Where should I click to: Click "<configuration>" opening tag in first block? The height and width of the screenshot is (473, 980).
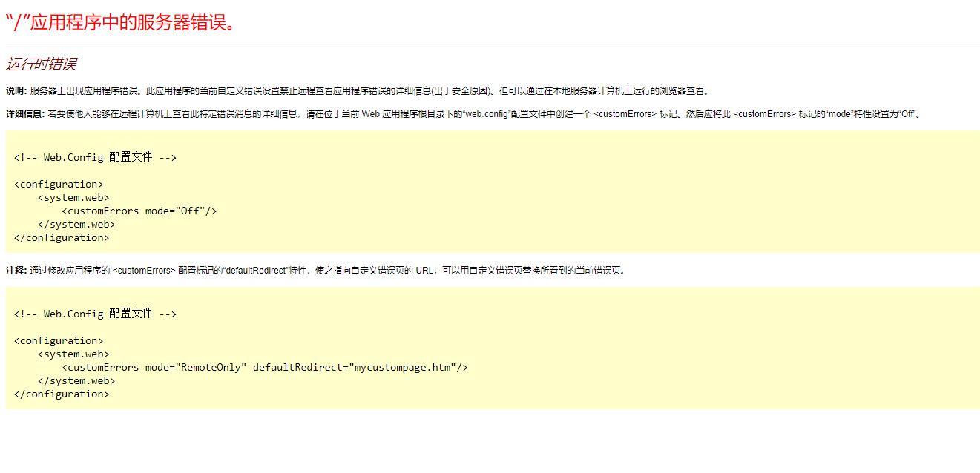59,184
